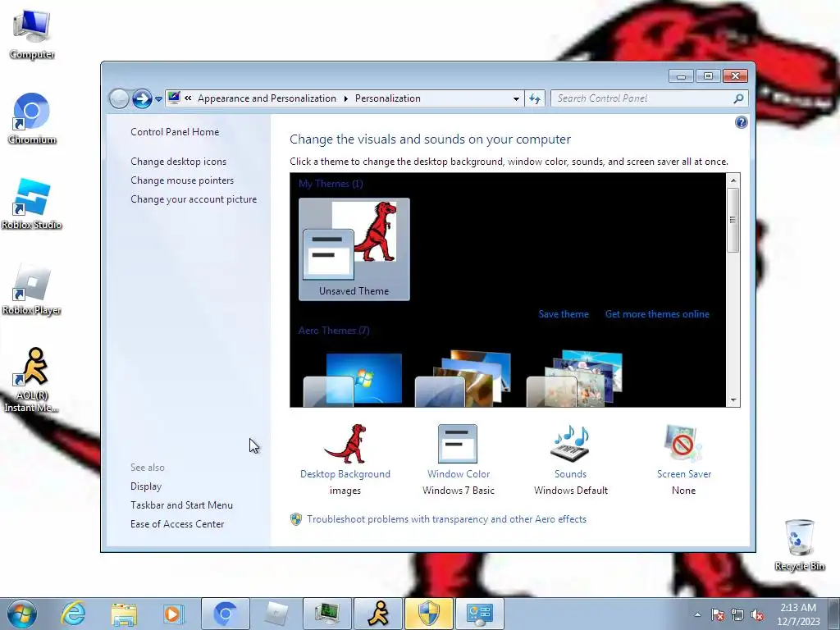This screenshot has height=630, width=840.
Task: Click Get more themes online link
Action: tap(657, 314)
